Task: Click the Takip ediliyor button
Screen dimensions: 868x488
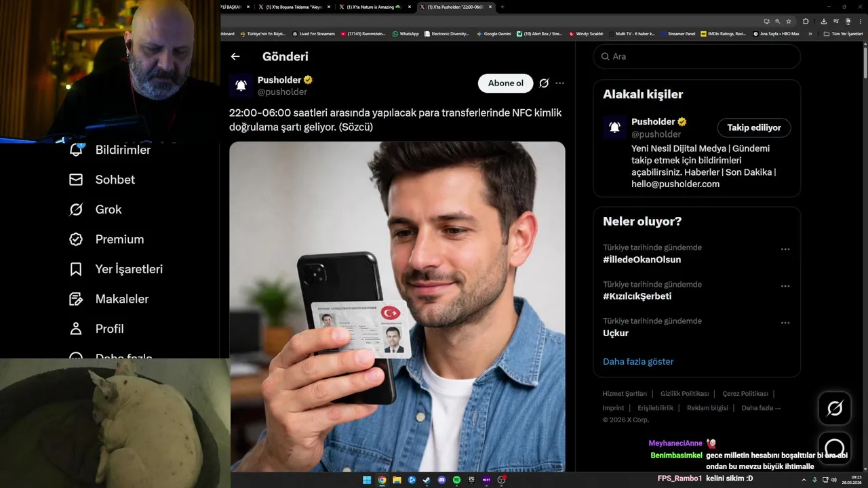Action: tap(754, 127)
